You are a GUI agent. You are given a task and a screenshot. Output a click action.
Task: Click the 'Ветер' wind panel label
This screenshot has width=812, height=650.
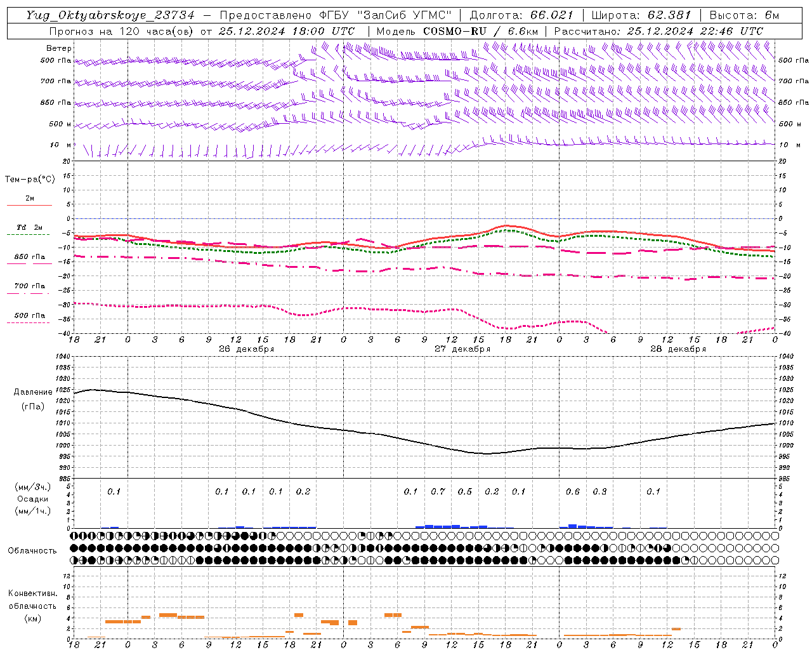click(x=59, y=48)
